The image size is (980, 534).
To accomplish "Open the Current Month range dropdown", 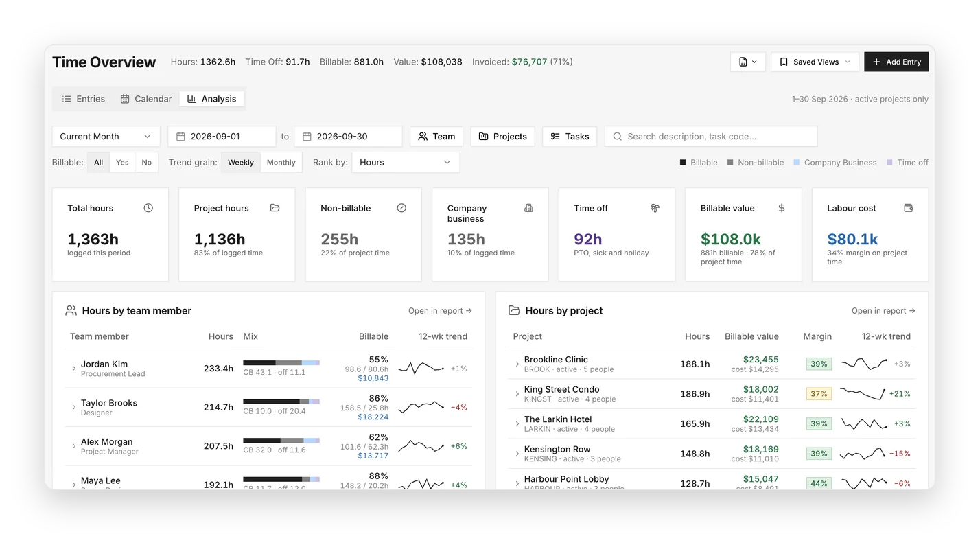I will (106, 137).
